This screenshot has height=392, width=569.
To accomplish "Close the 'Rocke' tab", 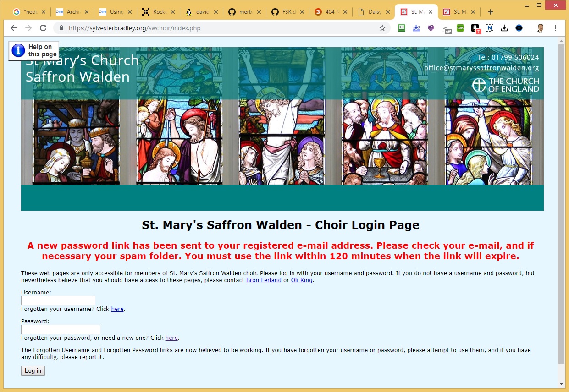I will point(172,12).
